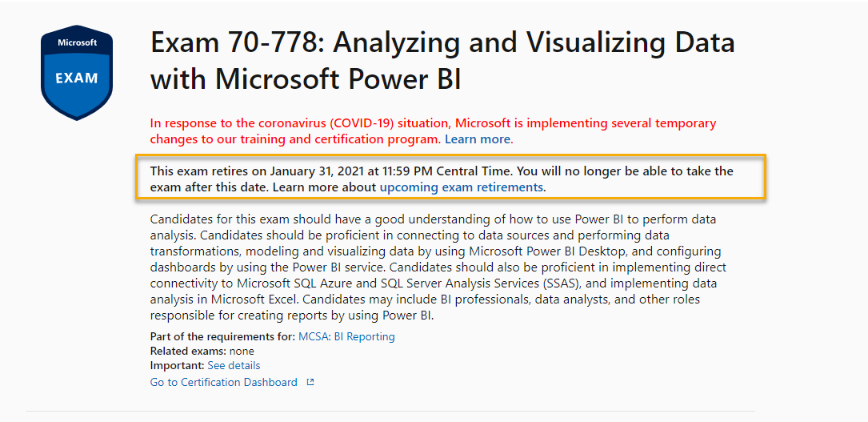Click the 'Part of the requirements for' label
The width and height of the screenshot is (868, 422).
point(222,336)
